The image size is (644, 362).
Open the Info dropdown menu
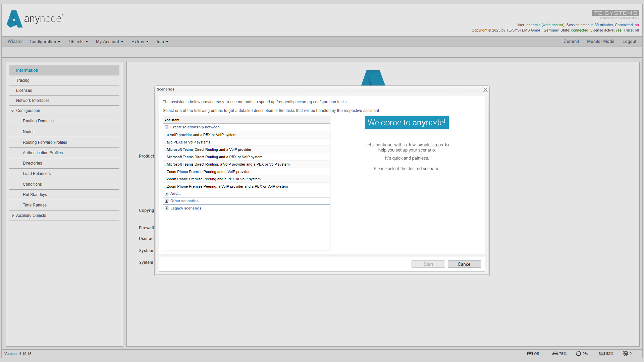click(162, 42)
